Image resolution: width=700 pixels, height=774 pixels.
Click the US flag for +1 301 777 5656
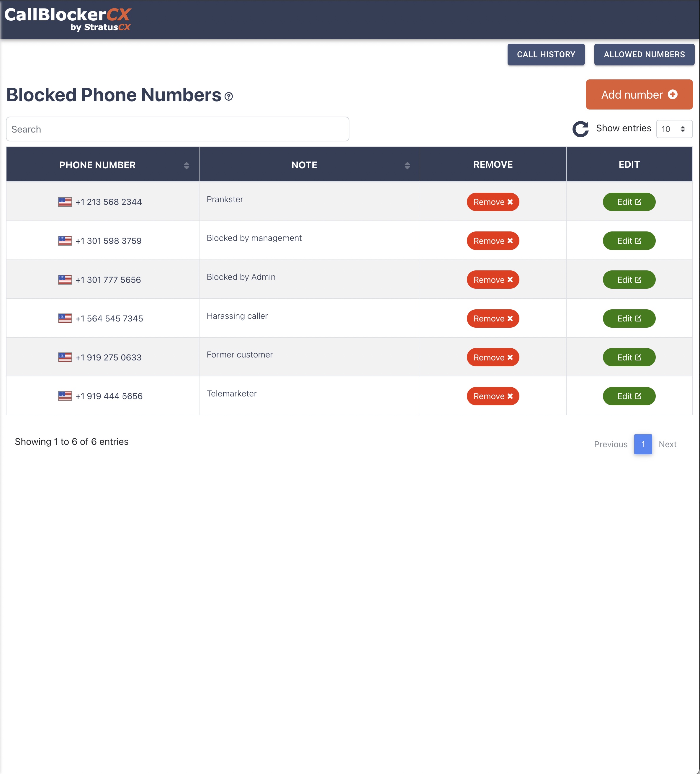pos(65,280)
